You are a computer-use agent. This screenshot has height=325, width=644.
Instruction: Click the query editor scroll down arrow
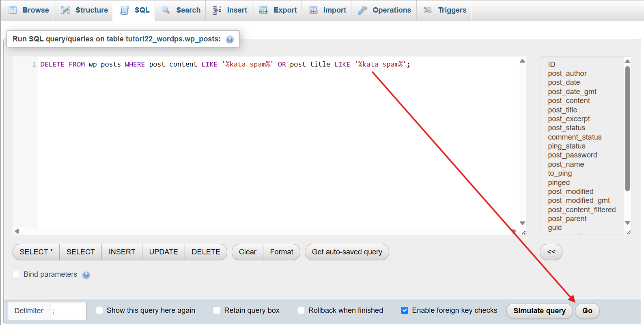tap(522, 223)
